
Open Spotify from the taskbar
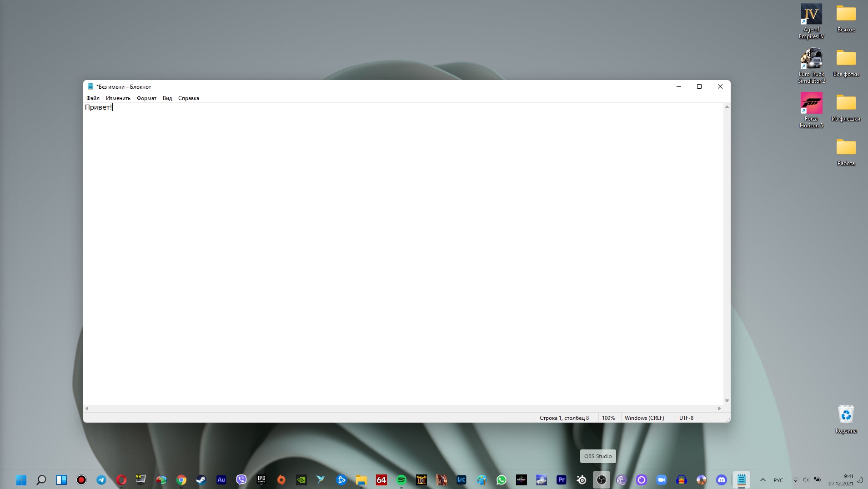tap(401, 480)
